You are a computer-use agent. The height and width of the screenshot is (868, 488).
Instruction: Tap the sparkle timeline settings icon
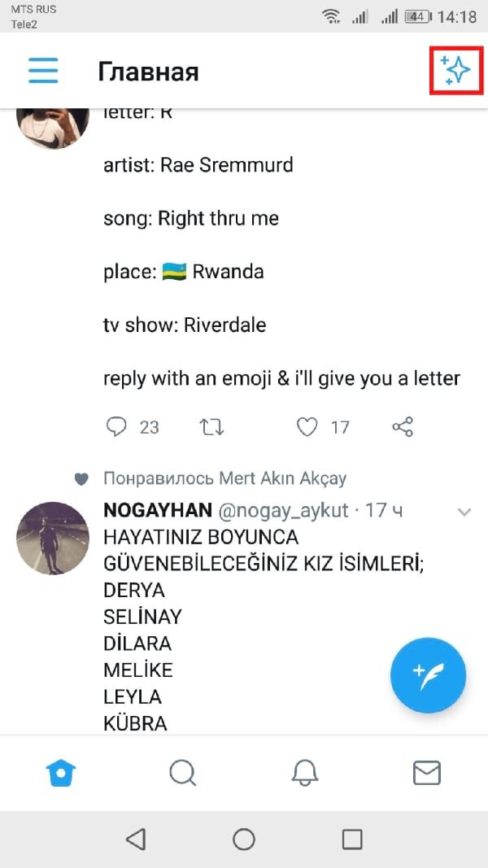pyautogui.click(x=455, y=71)
